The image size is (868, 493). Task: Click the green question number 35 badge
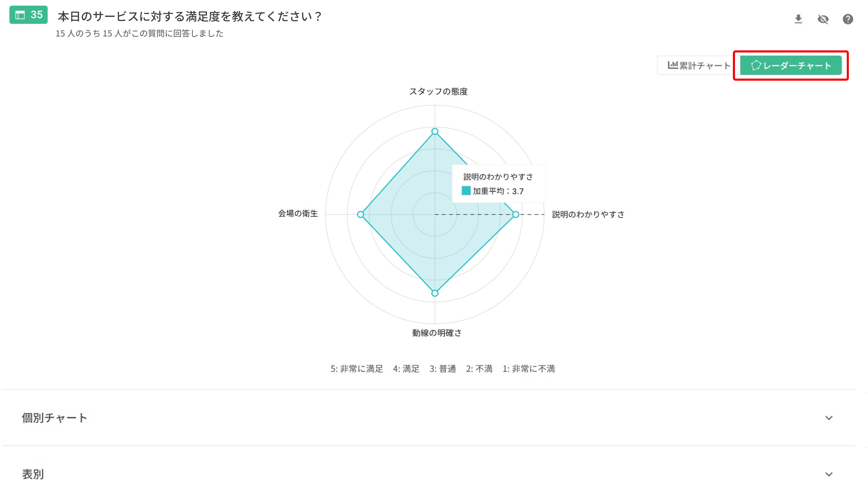pos(28,15)
